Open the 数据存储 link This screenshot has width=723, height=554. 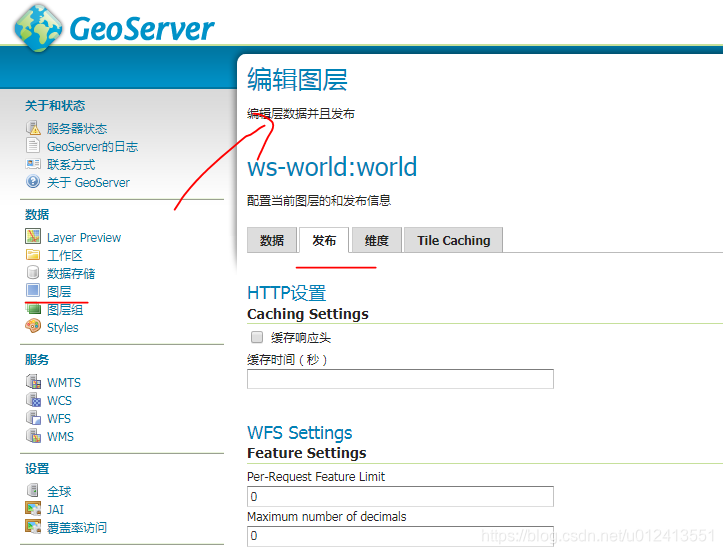coord(71,274)
